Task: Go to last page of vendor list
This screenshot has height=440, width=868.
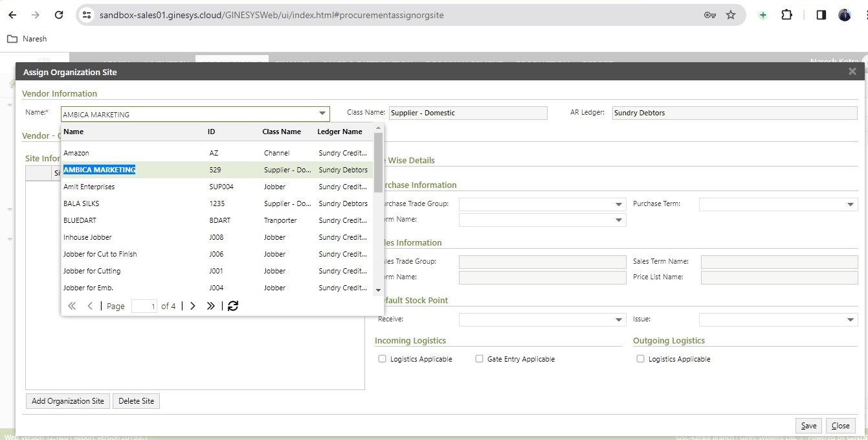Action: [x=211, y=306]
